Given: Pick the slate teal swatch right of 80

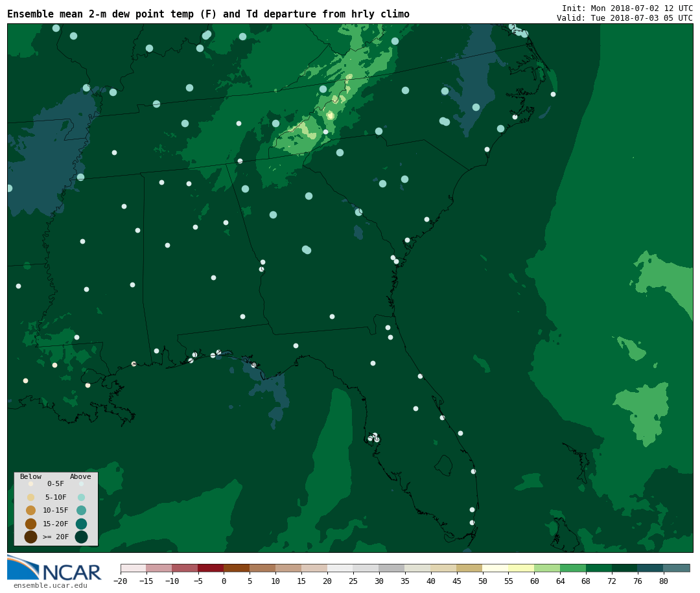Looking at the screenshot, I should 677,568.
